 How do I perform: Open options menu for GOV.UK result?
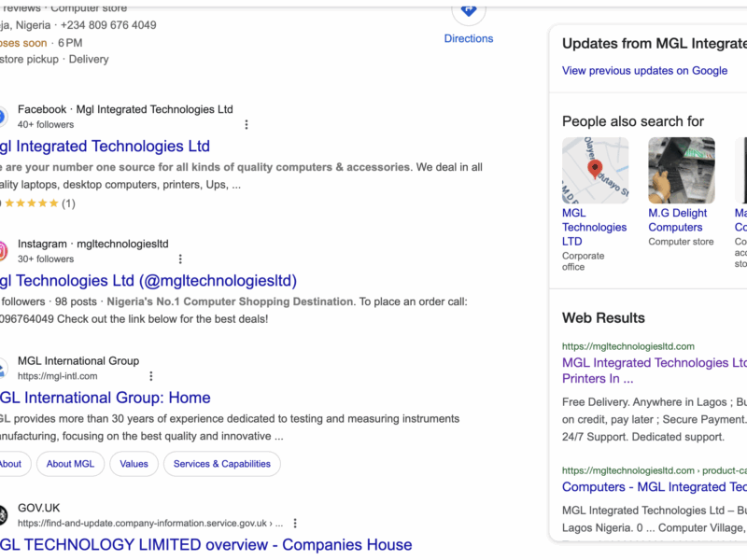point(295,524)
